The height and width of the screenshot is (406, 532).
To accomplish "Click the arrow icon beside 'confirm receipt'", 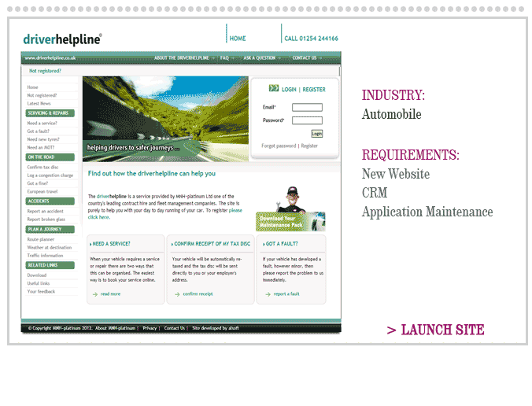I will [175, 293].
